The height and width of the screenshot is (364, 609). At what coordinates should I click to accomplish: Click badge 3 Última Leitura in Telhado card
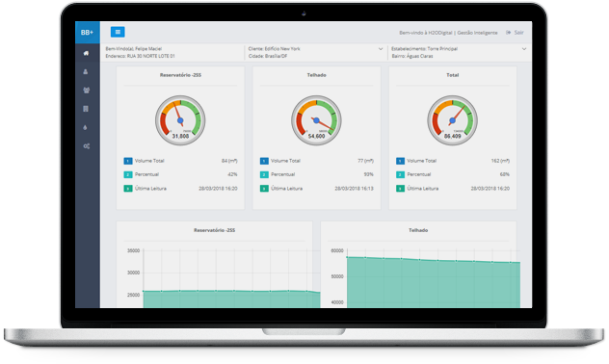tap(264, 189)
